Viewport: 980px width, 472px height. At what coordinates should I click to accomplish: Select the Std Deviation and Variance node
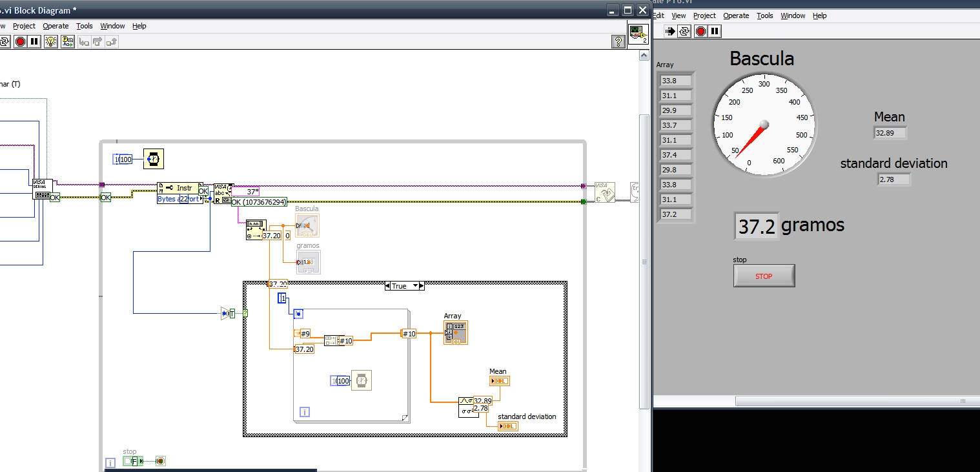tap(469, 407)
